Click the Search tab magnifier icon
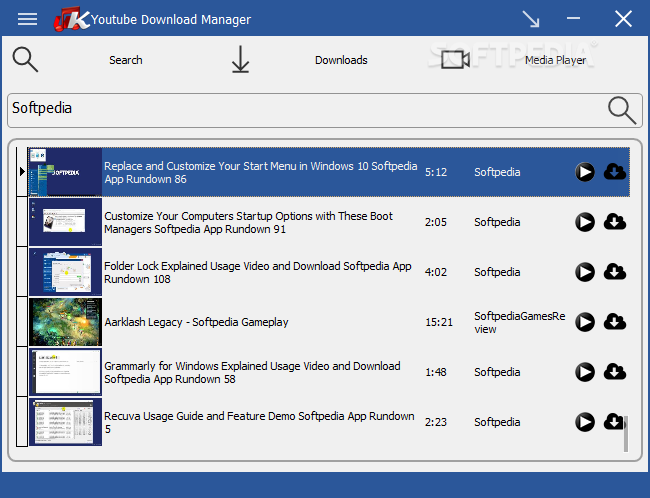The image size is (650, 498). point(25,60)
